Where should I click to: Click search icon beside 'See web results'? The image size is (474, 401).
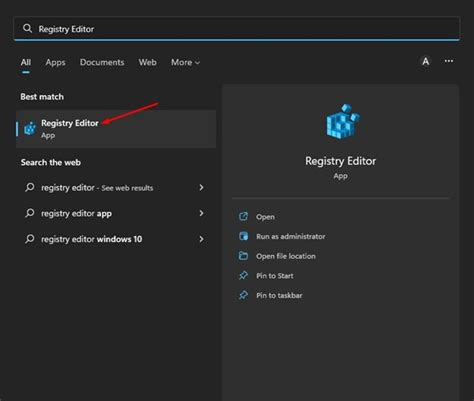(30, 187)
